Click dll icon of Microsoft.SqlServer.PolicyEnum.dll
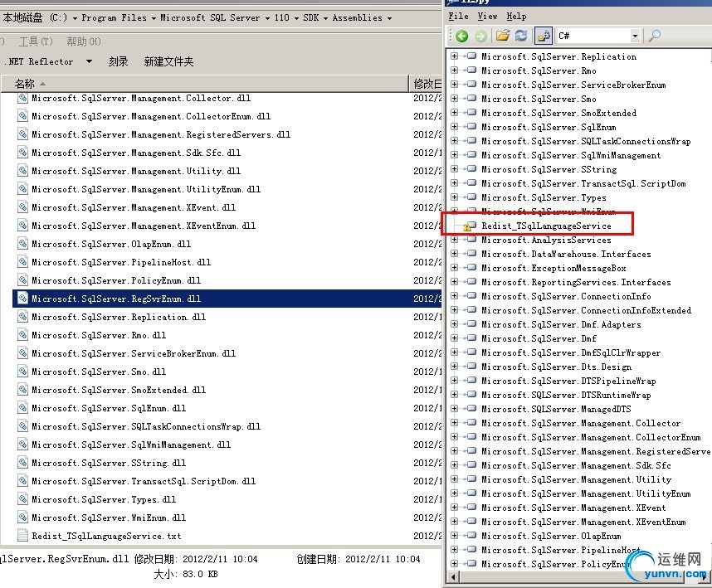Image resolution: width=712 pixels, height=588 pixels. (x=22, y=280)
